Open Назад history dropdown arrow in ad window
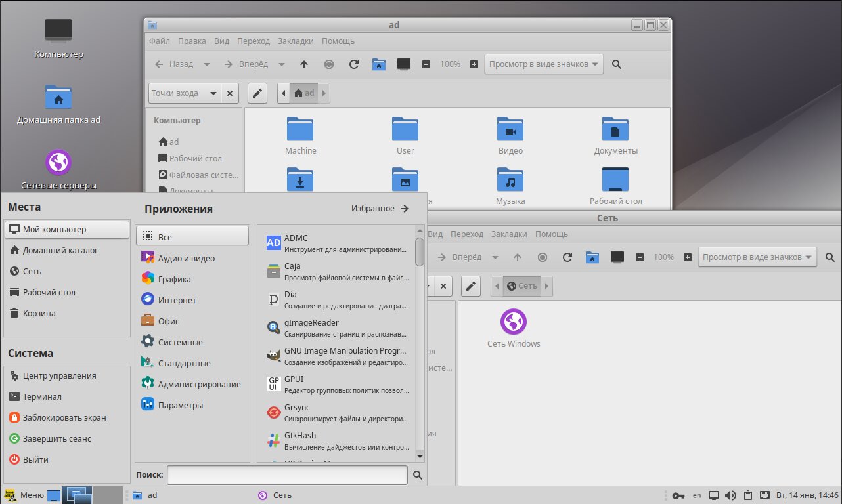This screenshot has height=504, width=842. click(207, 64)
